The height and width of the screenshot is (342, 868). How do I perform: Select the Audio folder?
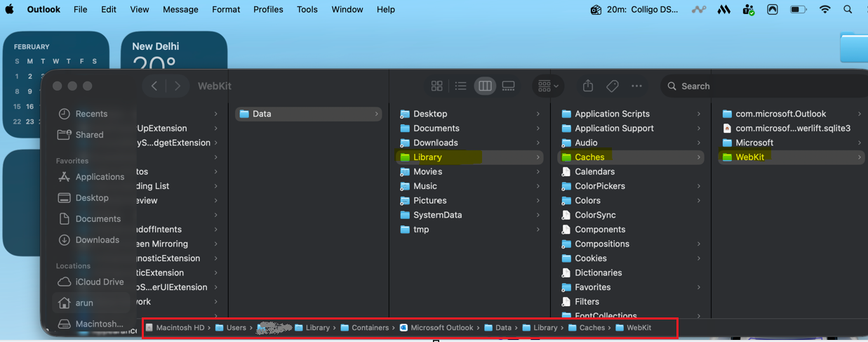631,143
